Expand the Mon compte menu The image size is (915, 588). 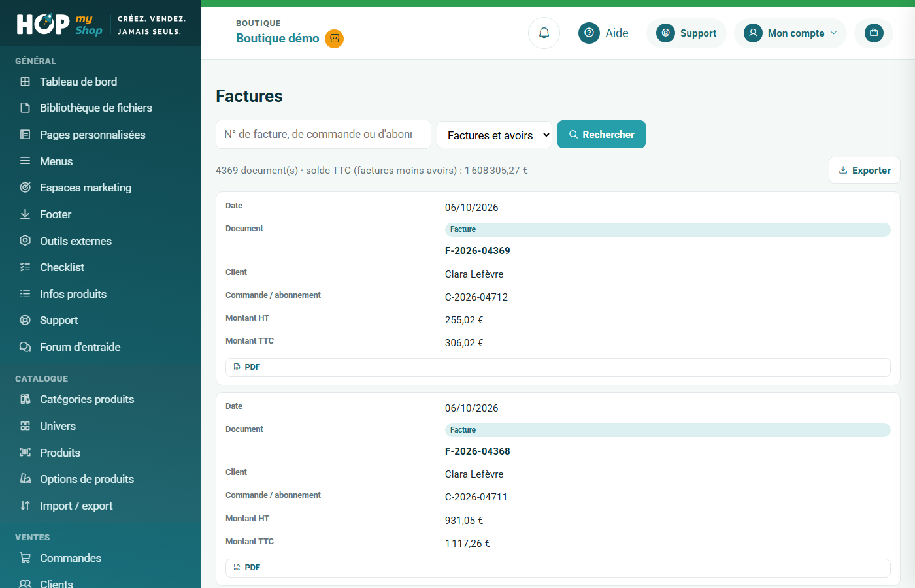(790, 33)
